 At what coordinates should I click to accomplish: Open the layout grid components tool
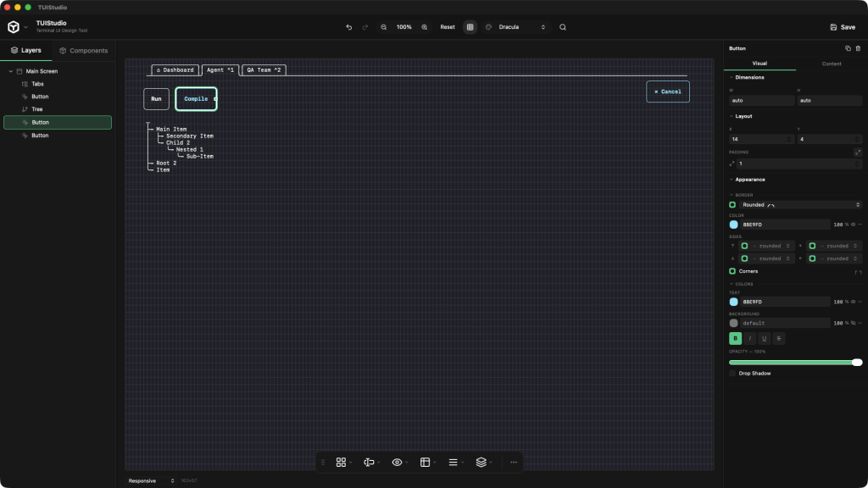[341, 462]
